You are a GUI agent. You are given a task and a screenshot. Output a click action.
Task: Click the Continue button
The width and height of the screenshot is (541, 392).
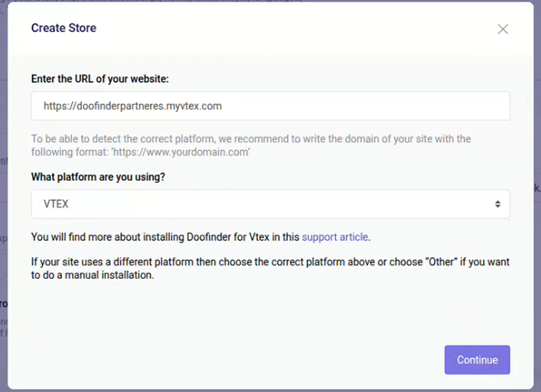(x=477, y=360)
